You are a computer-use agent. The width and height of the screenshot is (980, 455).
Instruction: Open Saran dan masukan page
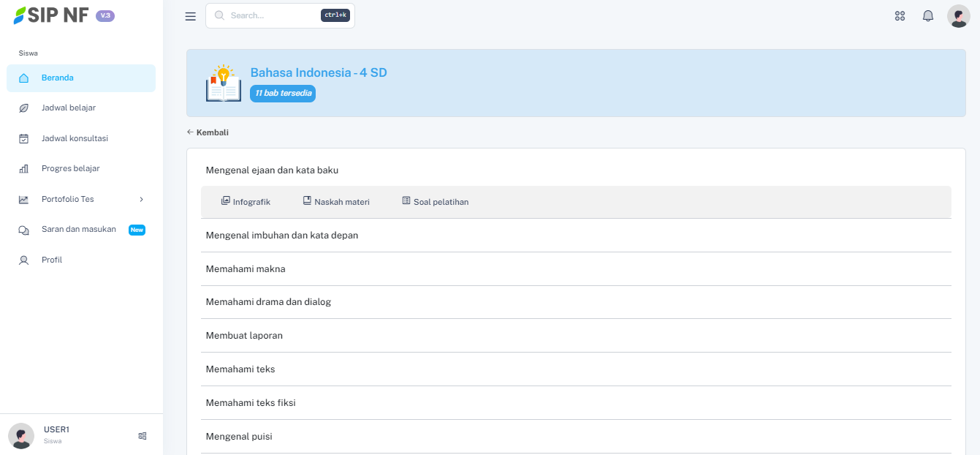pos(79,230)
